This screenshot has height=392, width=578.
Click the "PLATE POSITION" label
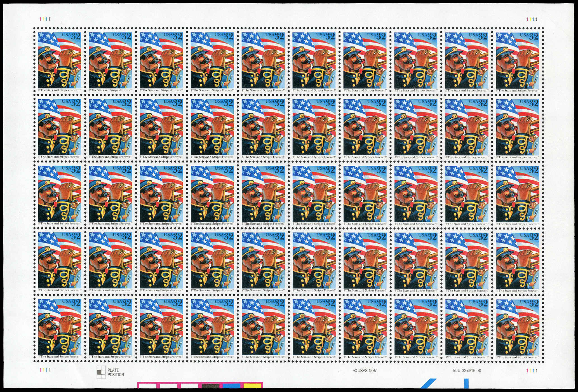116,372
